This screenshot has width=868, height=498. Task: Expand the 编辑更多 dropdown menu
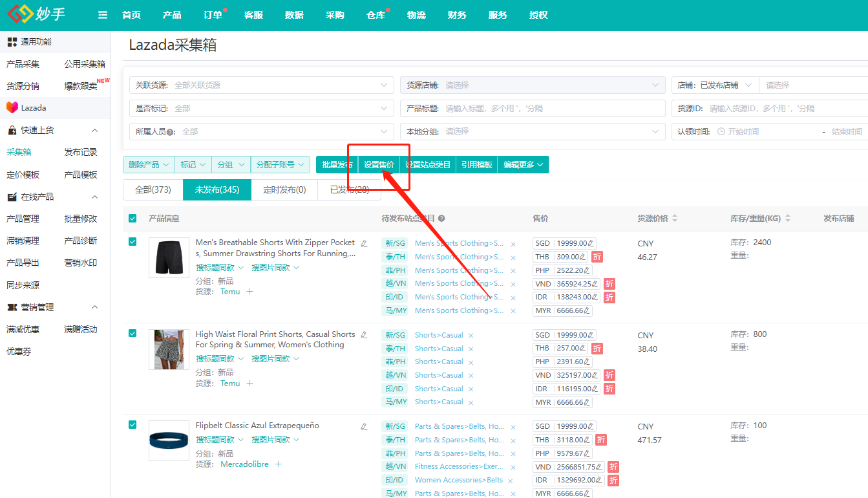(524, 165)
